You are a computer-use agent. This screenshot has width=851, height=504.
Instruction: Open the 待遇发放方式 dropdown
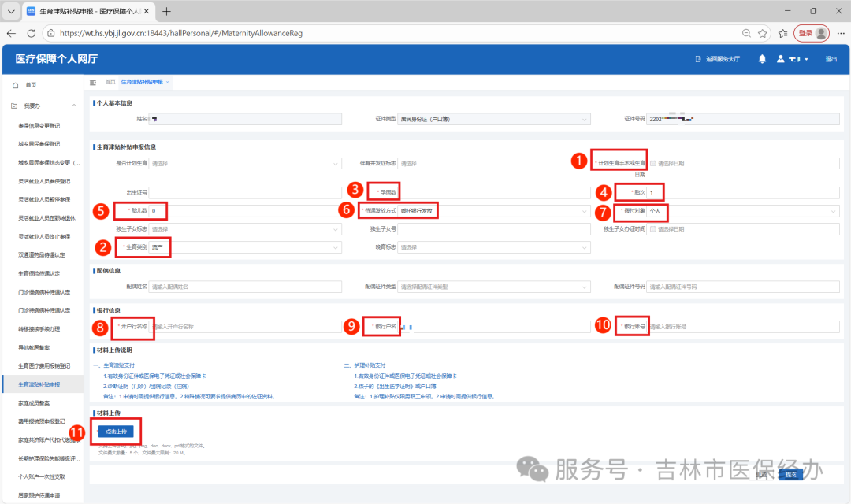[x=494, y=211]
